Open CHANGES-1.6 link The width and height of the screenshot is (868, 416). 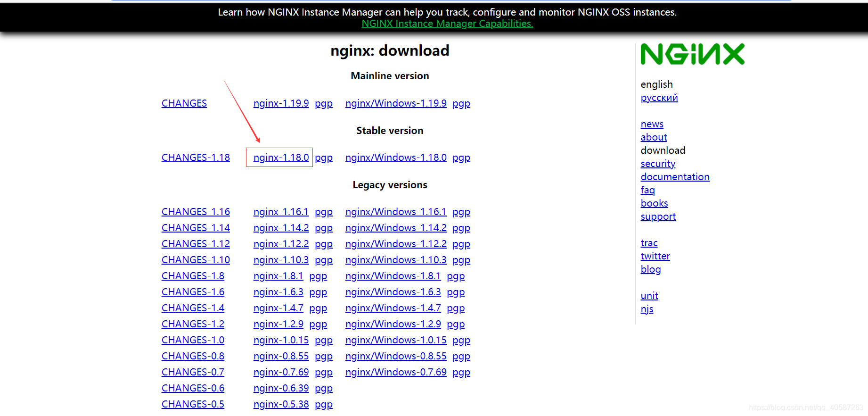pyautogui.click(x=193, y=292)
